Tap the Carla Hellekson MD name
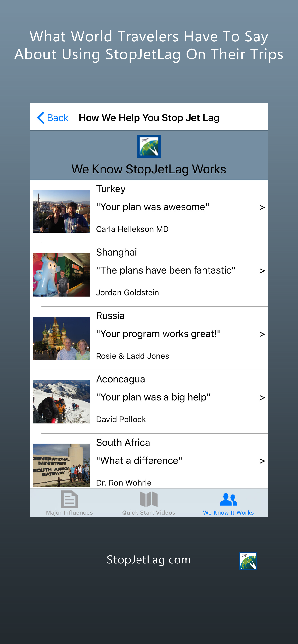This screenshot has width=298, height=644. pyautogui.click(x=132, y=229)
